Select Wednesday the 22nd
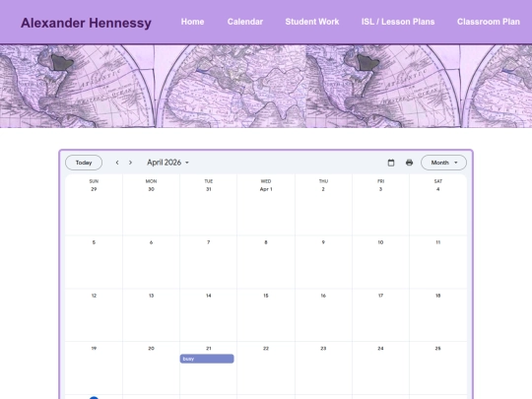The height and width of the screenshot is (399, 532). coord(266,348)
